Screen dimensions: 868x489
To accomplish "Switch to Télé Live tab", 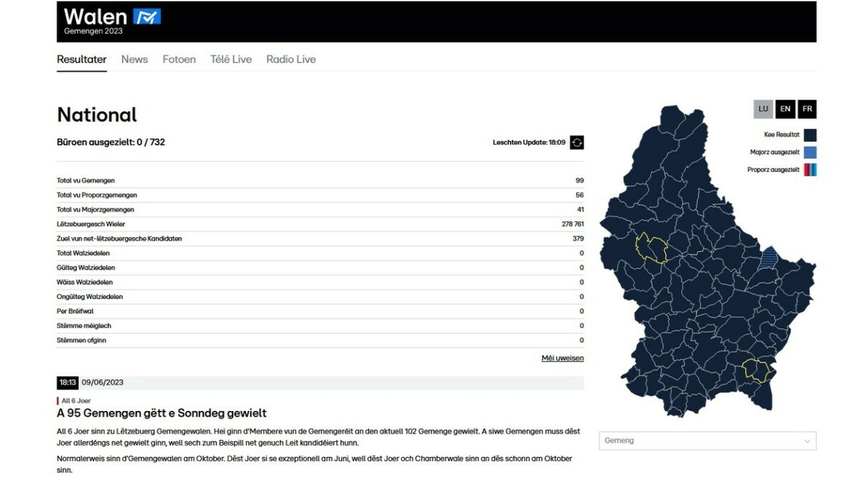I will [x=230, y=60].
